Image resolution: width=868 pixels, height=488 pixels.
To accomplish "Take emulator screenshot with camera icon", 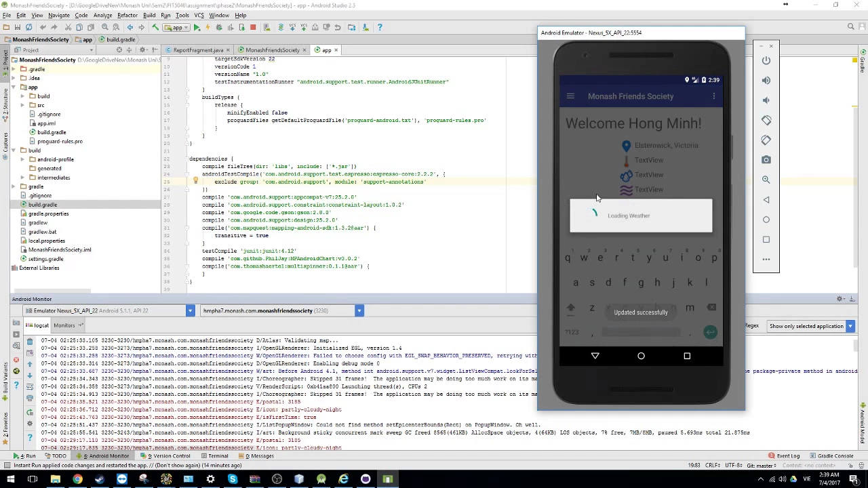I will 766,160.
